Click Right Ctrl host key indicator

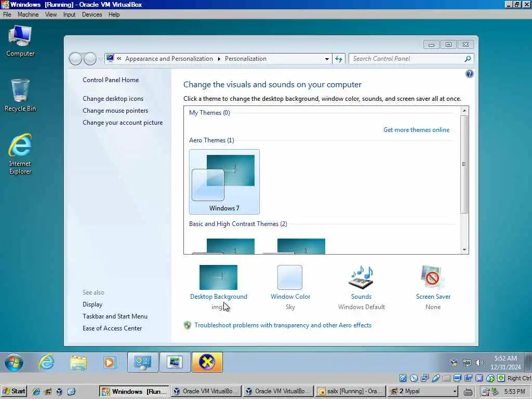pyautogui.click(x=519, y=378)
